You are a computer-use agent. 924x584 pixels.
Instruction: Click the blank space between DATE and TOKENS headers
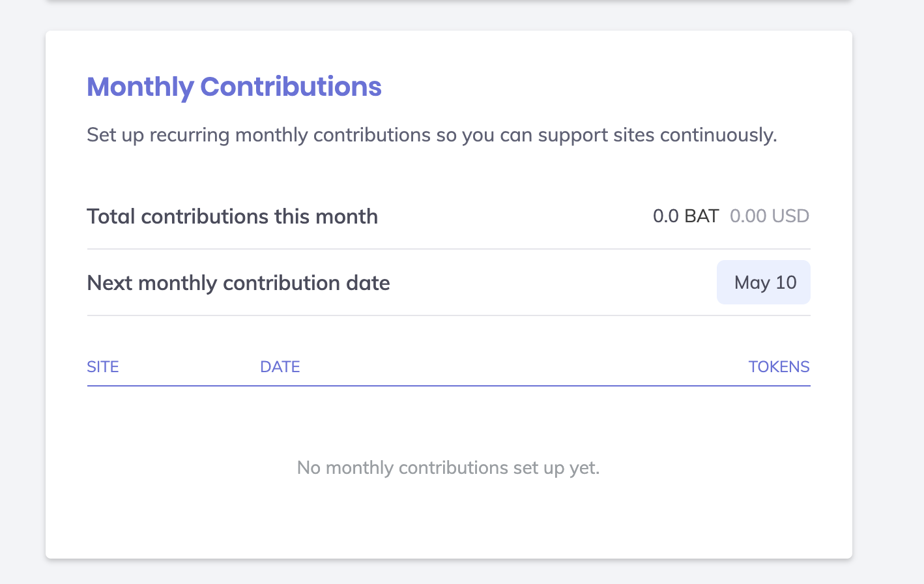pos(521,367)
